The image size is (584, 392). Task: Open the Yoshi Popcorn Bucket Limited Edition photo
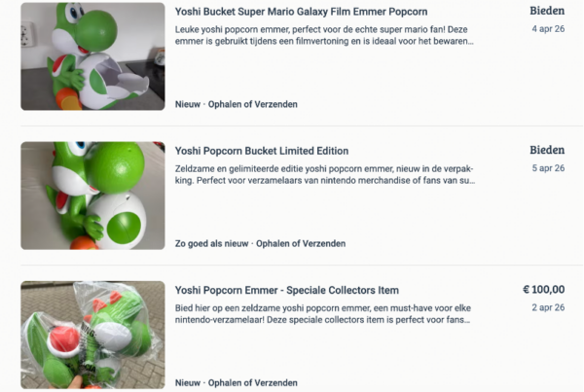92,196
